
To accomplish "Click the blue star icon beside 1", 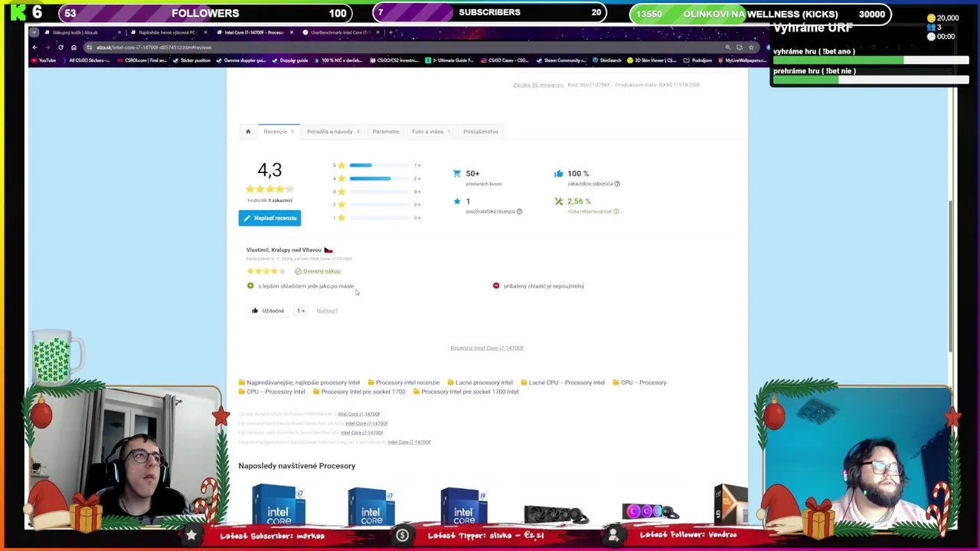I will click(457, 201).
